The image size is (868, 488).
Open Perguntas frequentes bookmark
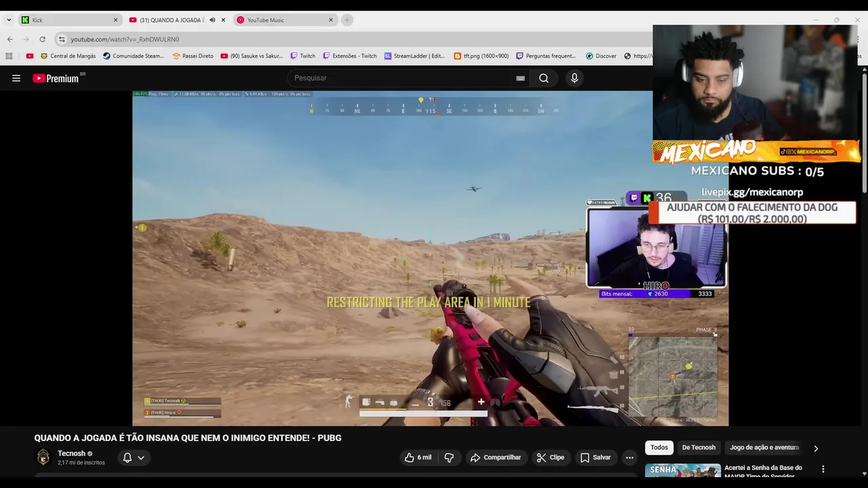point(546,56)
